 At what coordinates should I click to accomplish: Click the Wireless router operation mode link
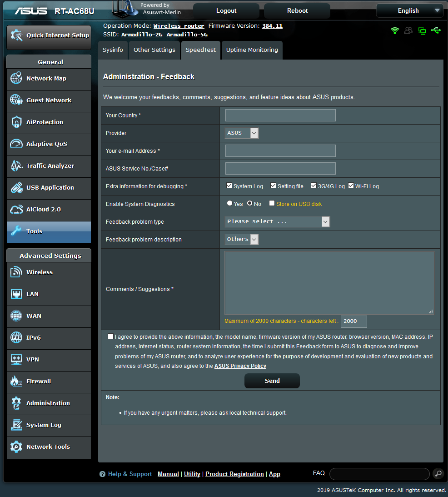click(179, 26)
